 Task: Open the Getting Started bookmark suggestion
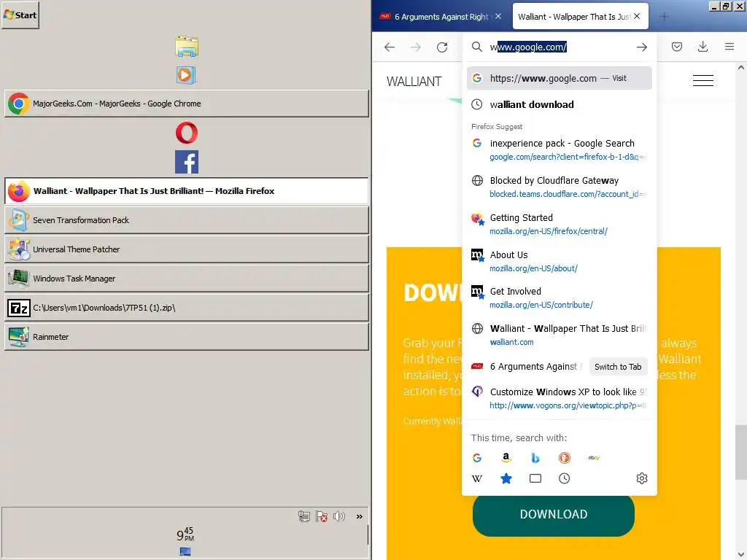coord(560,224)
